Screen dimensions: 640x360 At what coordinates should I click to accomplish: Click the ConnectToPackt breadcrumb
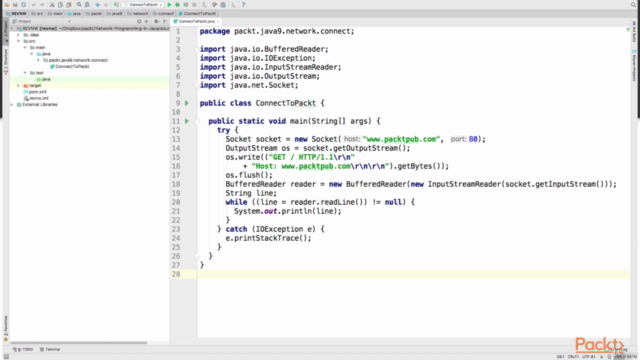[x=197, y=13]
